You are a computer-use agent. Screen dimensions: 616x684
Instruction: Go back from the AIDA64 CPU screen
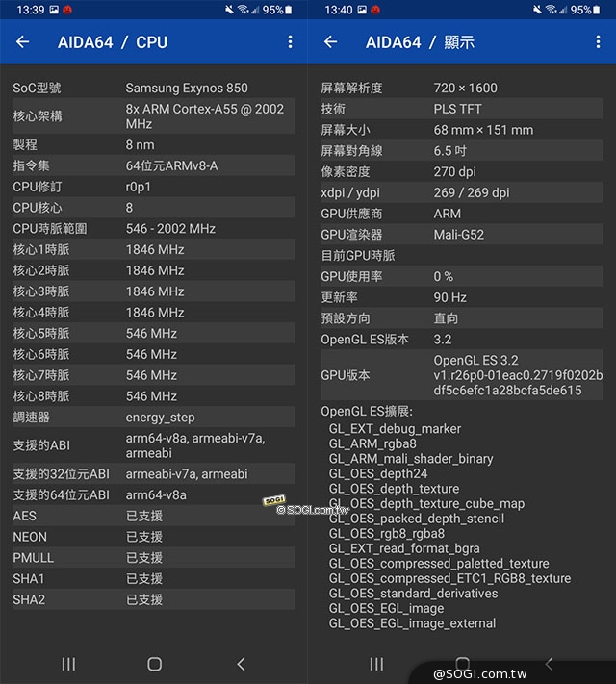(x=23, y=42)
